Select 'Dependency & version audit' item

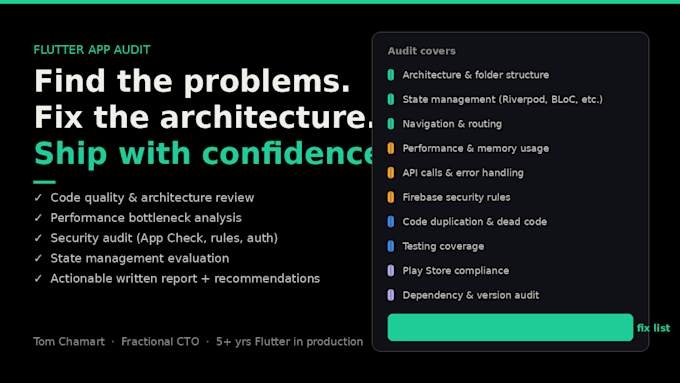471,295
